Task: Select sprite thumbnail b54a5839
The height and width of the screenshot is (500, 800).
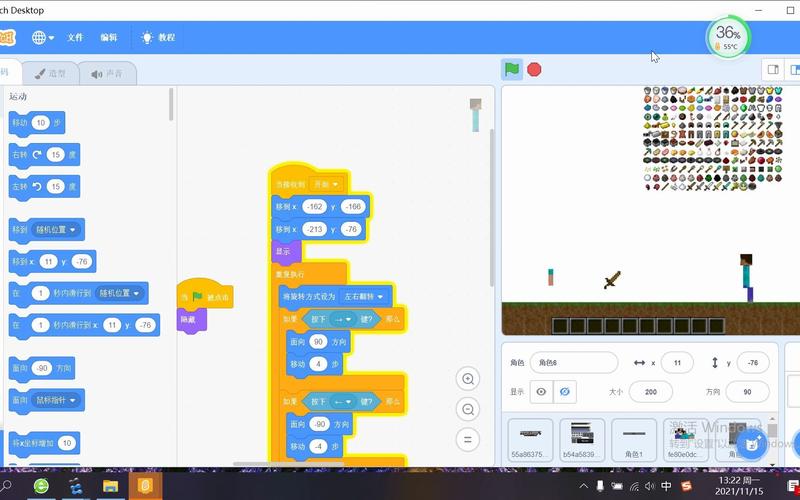Action: click(582, 440)
